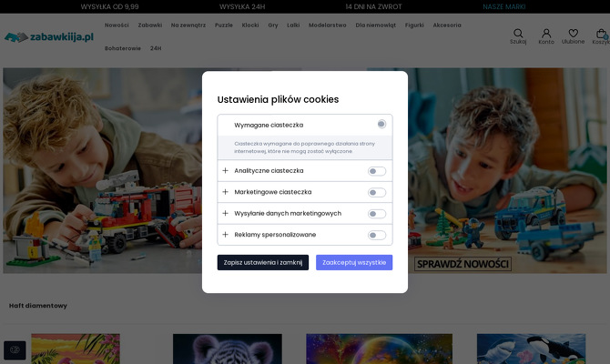The image size is (610, 364).
Task: Click 14 DNI NA ZWROT top bar text
Action: 373,6
